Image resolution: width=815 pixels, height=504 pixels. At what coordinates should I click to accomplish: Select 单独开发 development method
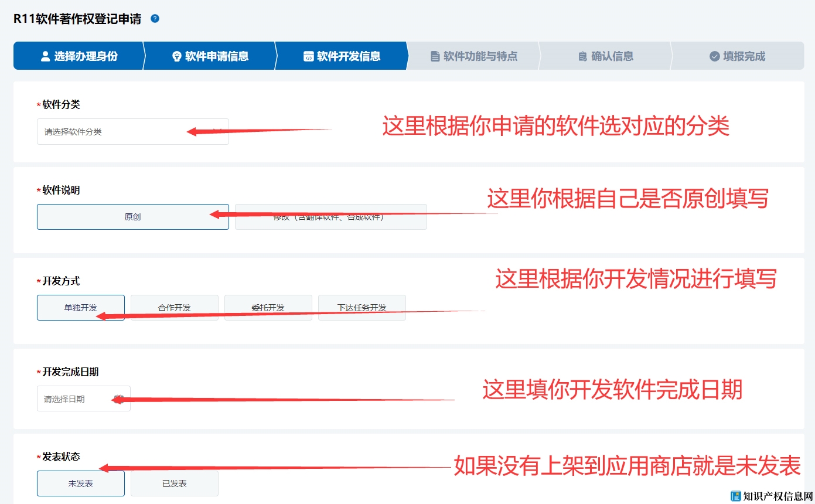(x=80, y=308)
